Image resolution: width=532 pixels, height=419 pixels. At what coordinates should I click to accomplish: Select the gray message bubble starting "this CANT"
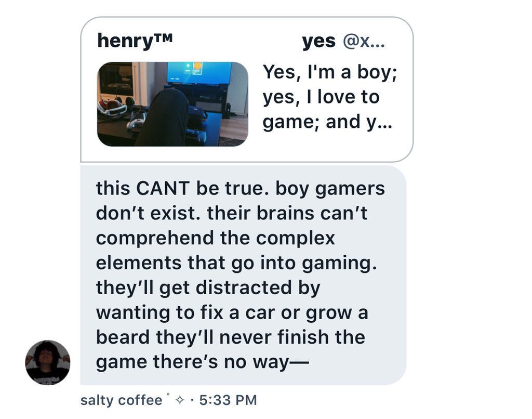tap(243, 275)
